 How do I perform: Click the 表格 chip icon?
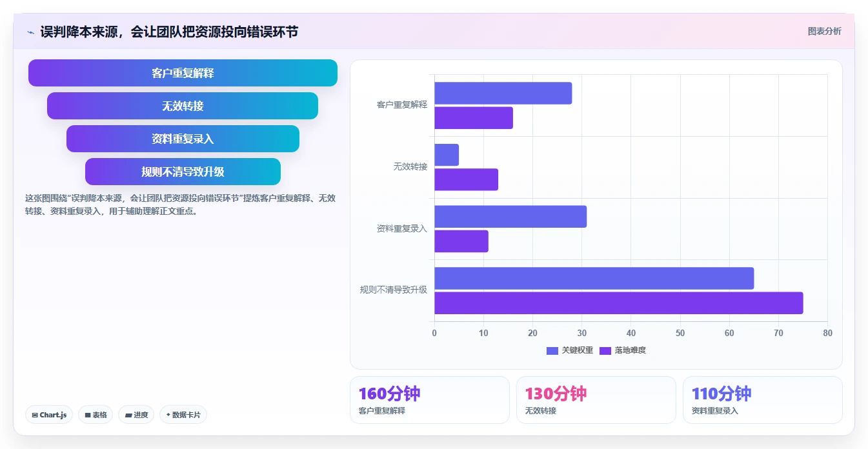(x=88, y=415)
